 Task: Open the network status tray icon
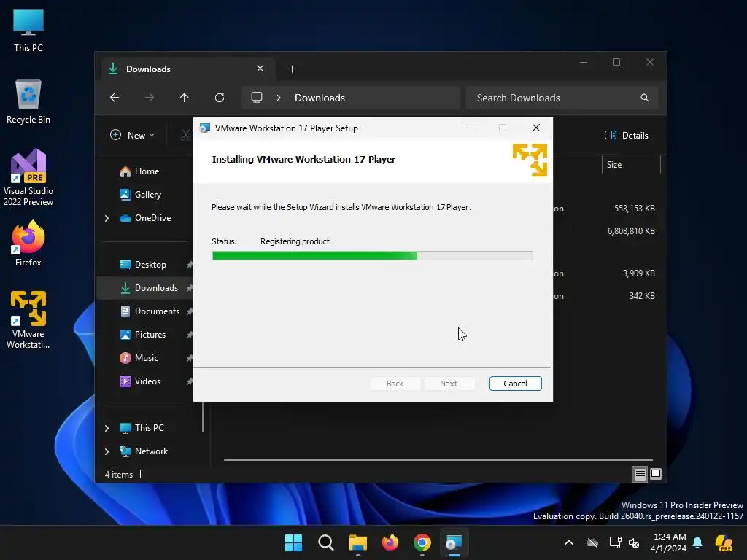coord(615,542)
